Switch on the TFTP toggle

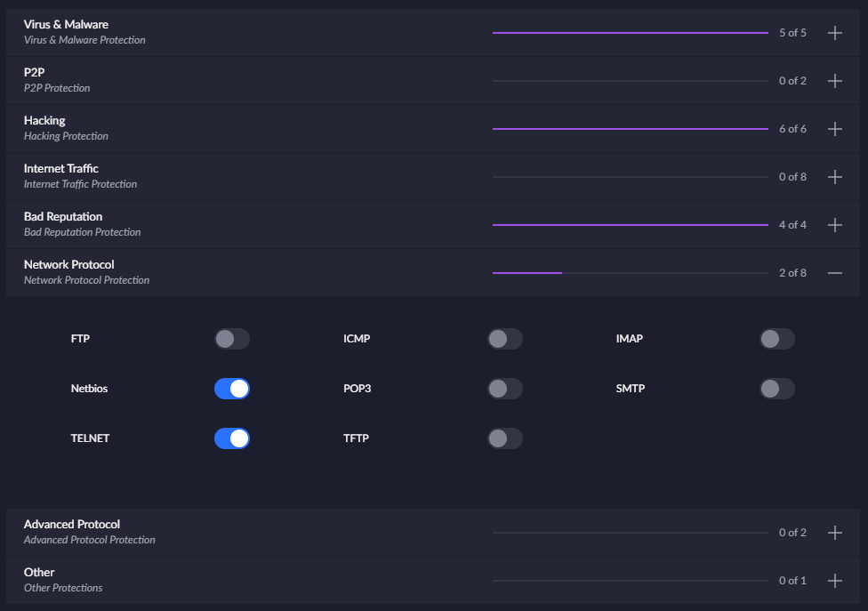click(505, 438)
